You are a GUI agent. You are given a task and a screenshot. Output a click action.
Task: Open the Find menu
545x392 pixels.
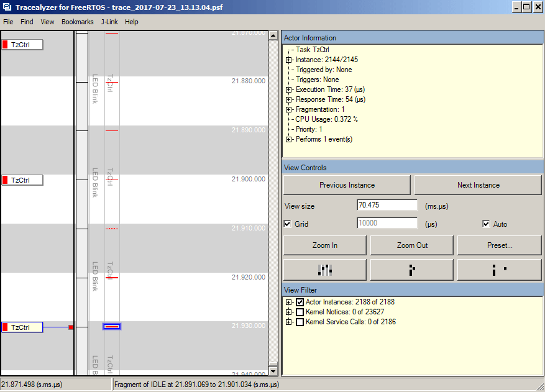[27, 22]
